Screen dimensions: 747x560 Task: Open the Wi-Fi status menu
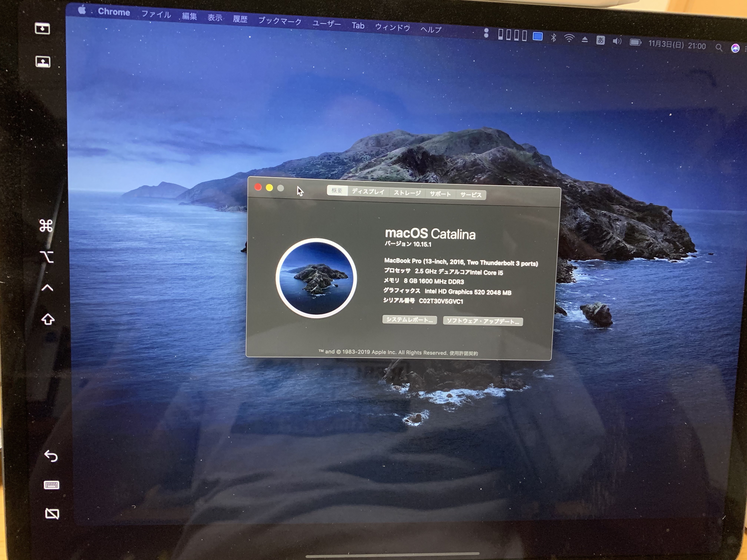coord(569,39)
